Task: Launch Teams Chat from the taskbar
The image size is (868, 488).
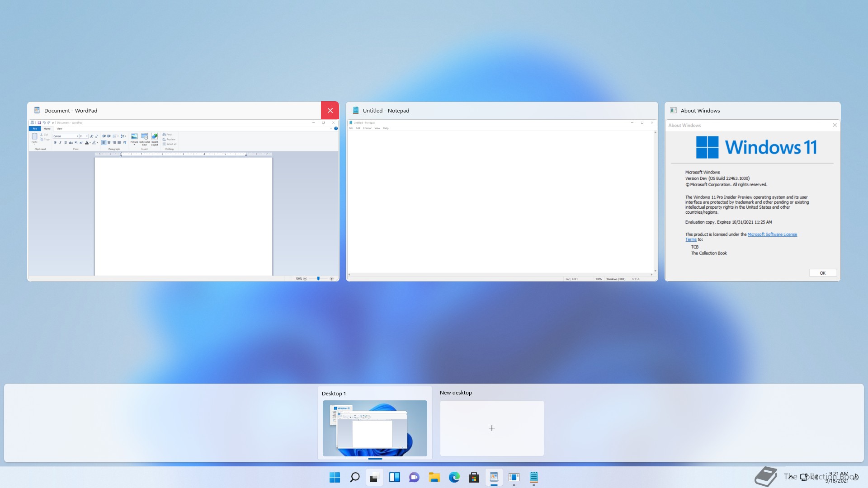Action: pyautogui.click(x=414, y=477)
